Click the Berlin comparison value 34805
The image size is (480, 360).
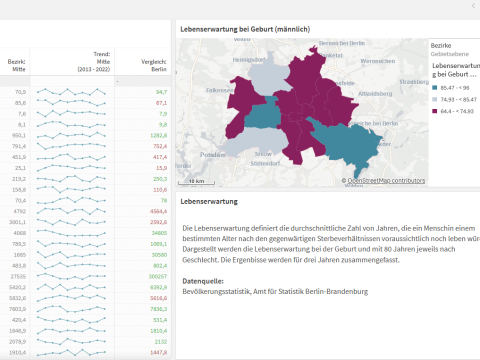click(x=159, y=233)
